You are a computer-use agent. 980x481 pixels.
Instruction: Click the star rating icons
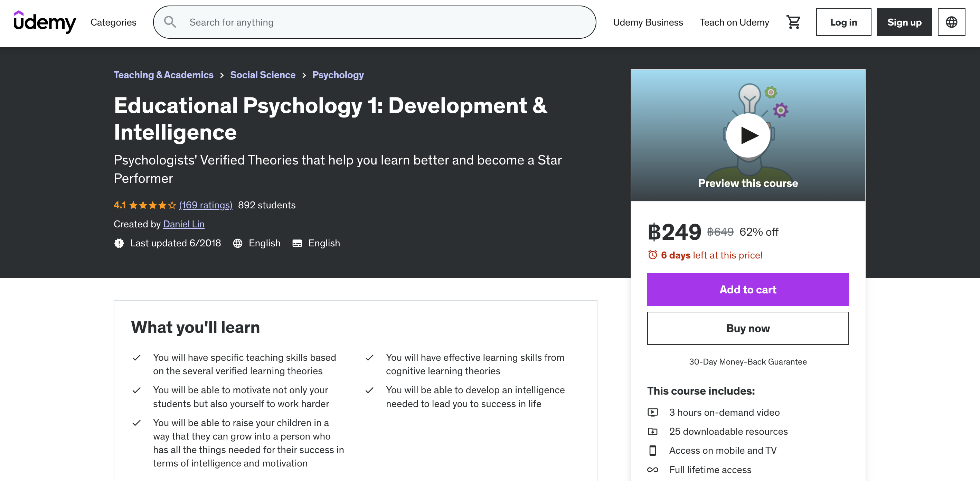coord(152,206)
